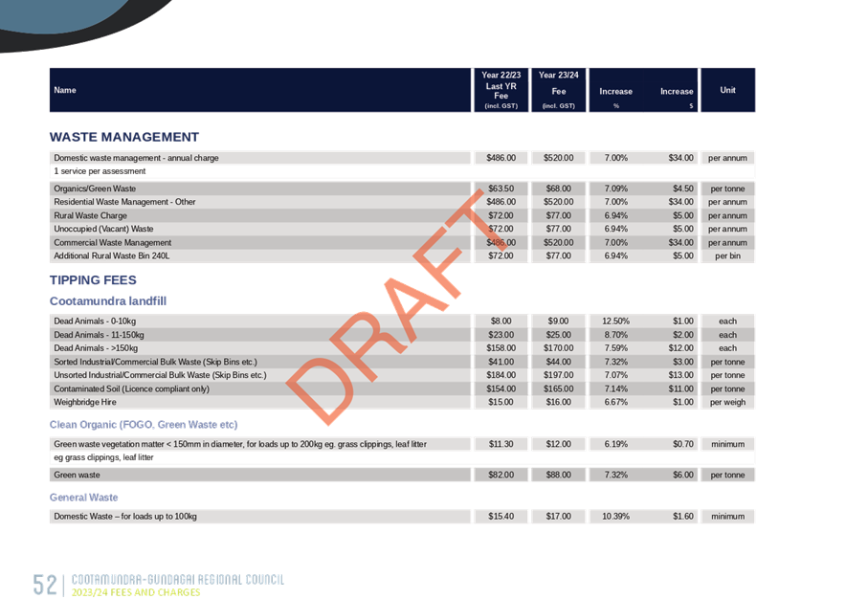Click the 10.39% increase cell

(x=616, y=517)
